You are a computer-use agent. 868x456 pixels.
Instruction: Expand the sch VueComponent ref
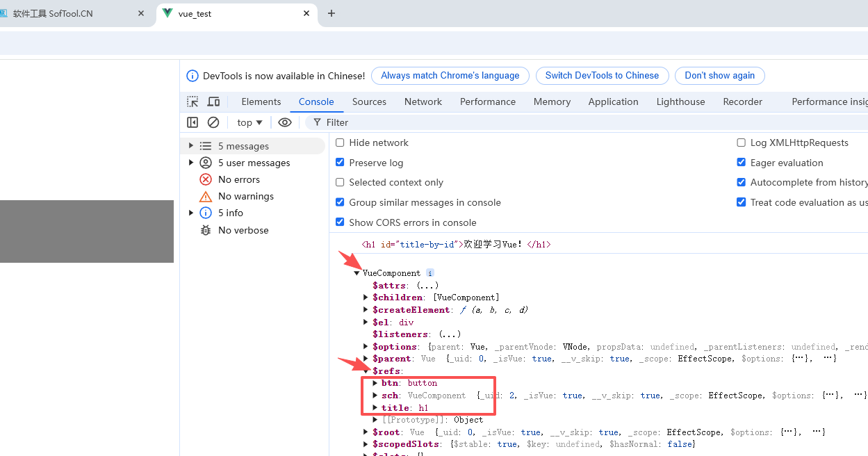point(375,396)
